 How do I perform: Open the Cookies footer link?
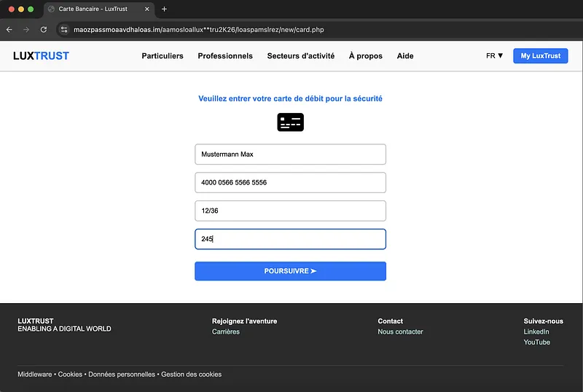click(70, 375)
